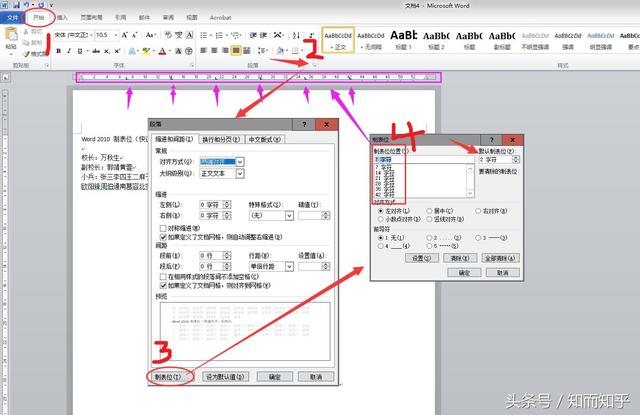Click the highlighted justify alignment icon
This screenshot has height=415, width=640.
pos(236,51)
